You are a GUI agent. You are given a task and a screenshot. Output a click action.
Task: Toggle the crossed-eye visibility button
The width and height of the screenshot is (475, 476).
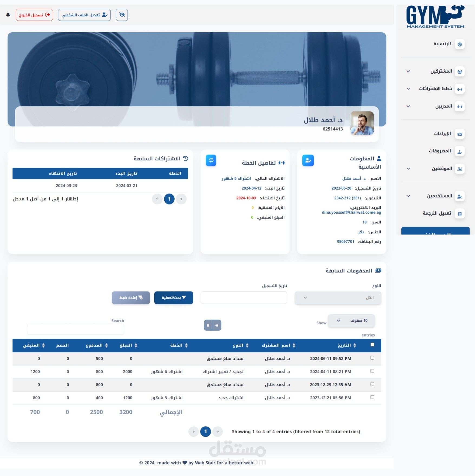pyautogui.click(x=122, y=15)
